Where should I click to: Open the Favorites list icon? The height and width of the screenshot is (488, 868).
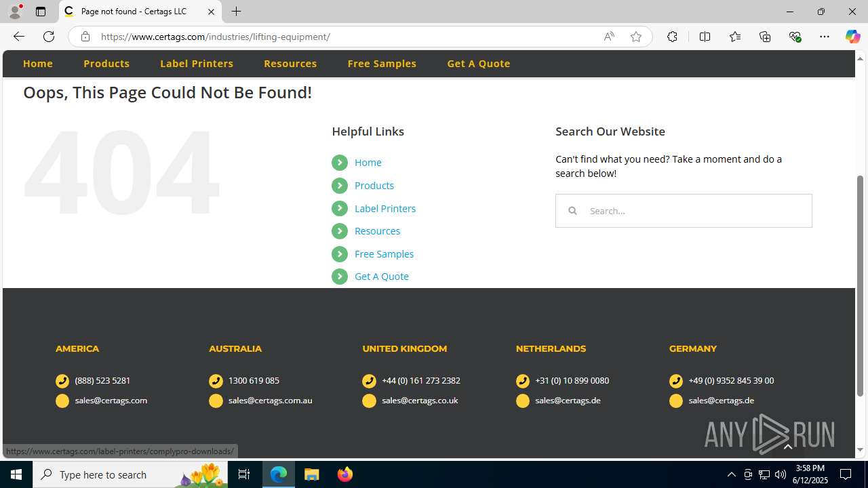734,37
